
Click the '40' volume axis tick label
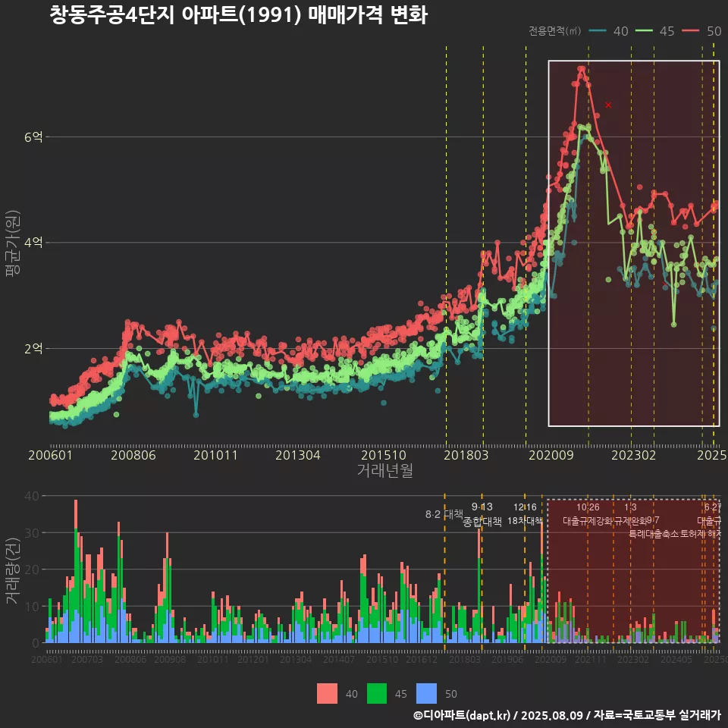click(x=32, y=496)
